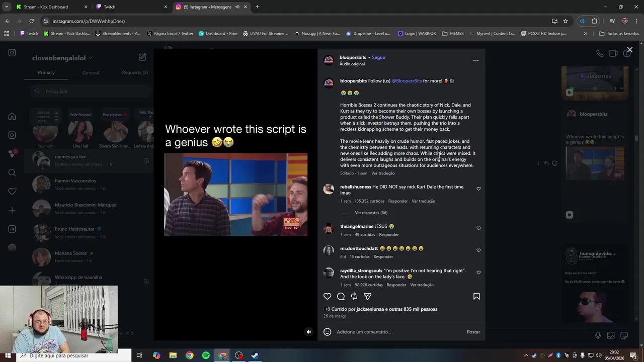Unmute the video with speaker icon
Screen dimensions: 644x362
[x=309, y=331]
